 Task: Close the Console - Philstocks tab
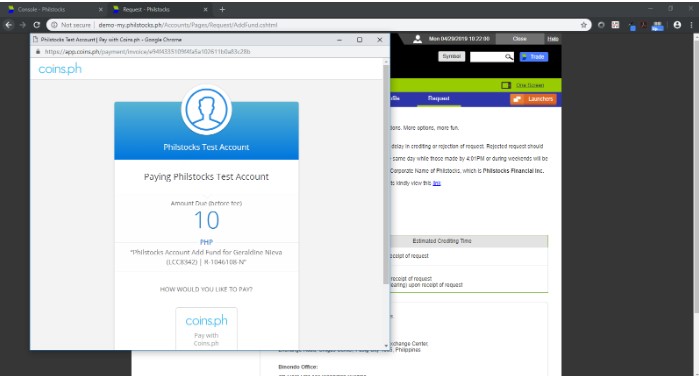click(100, 9)
